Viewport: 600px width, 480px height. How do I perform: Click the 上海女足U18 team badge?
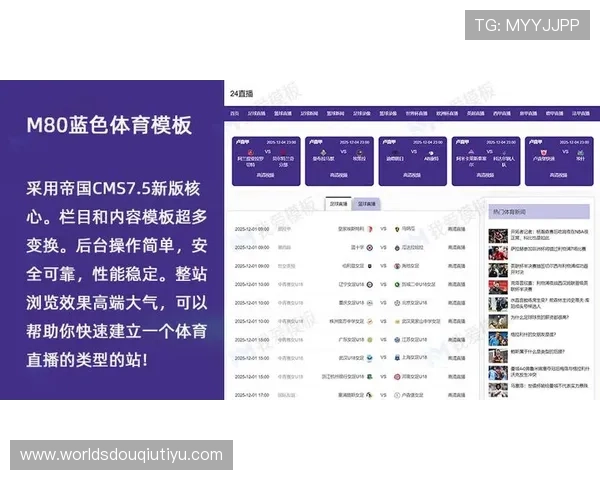(397, 358)
